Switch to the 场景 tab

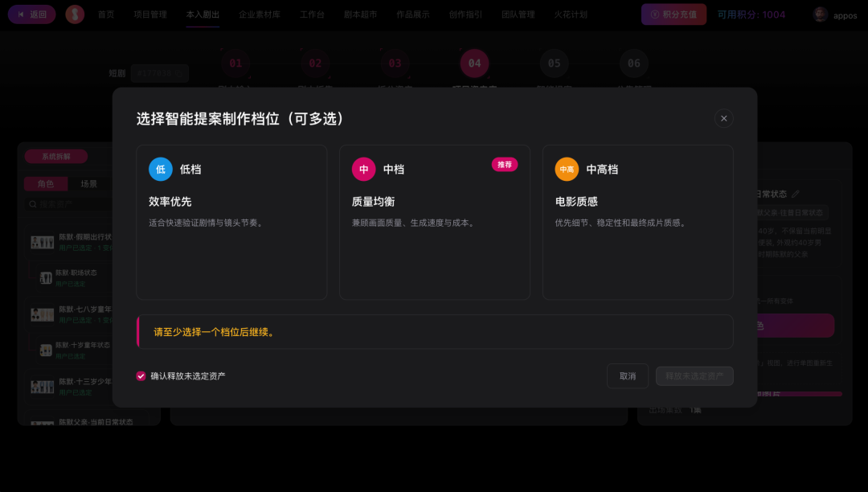(x=89, y=184)
